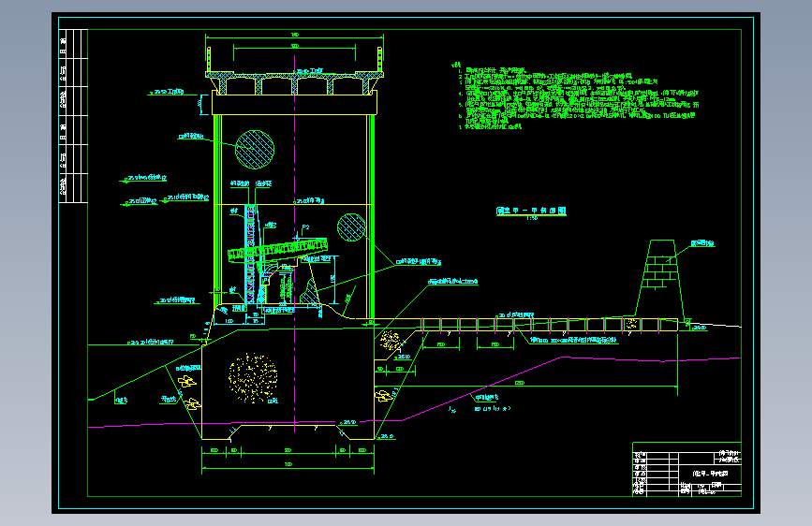Pick the topmost width dimension line above bridge

click(x=295, y=37)
